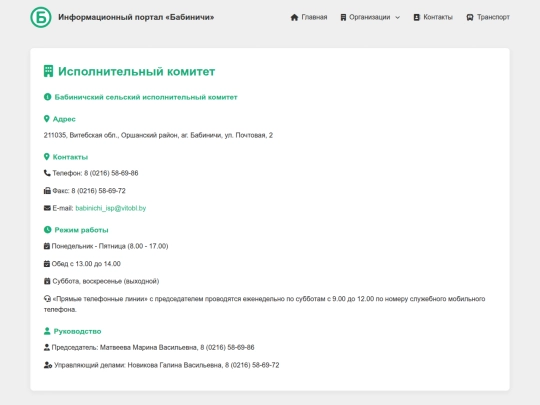Viewport: 540px width, 405px height.
Task: Click calendar icon beside Понедельник - Пятница
Action: 47,246
